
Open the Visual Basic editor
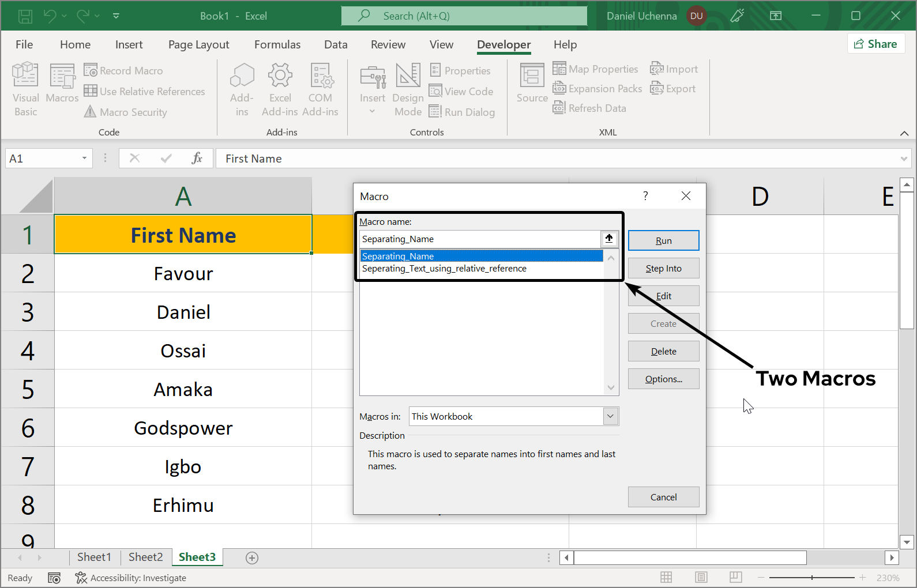(x=25, y=88)
